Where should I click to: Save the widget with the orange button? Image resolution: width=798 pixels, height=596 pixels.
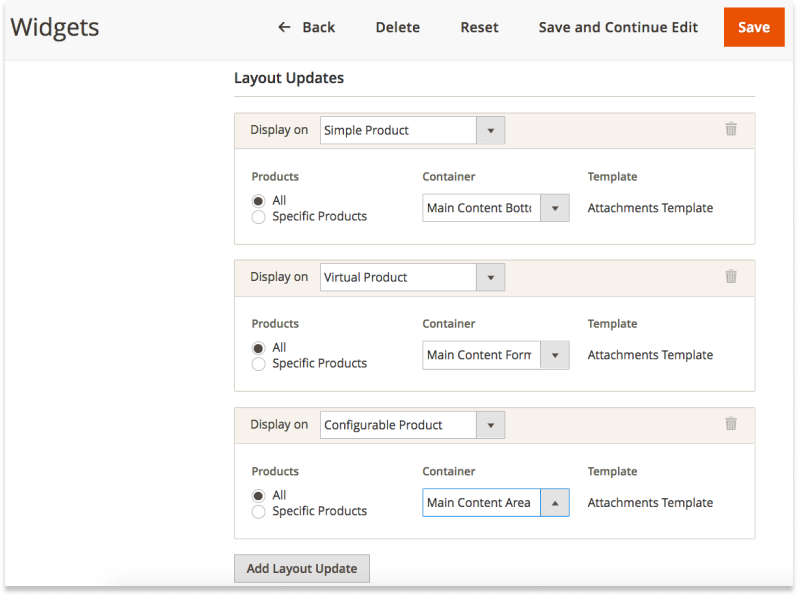click(754, 27)
